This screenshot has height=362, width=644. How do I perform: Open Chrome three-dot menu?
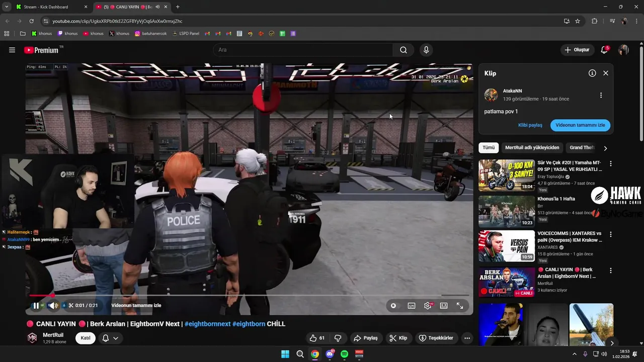coord(637,21)
